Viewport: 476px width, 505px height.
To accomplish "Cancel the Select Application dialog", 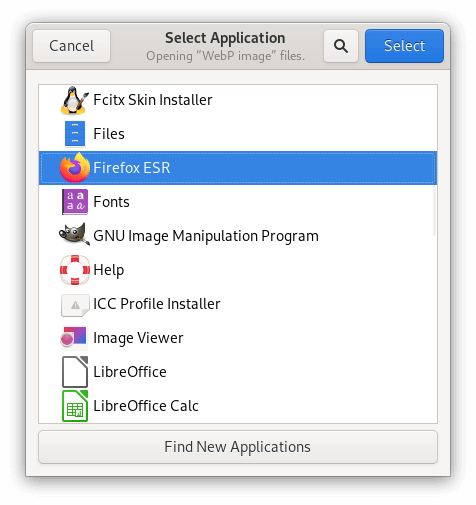I will pyautogui.click(x=71, y=46).
